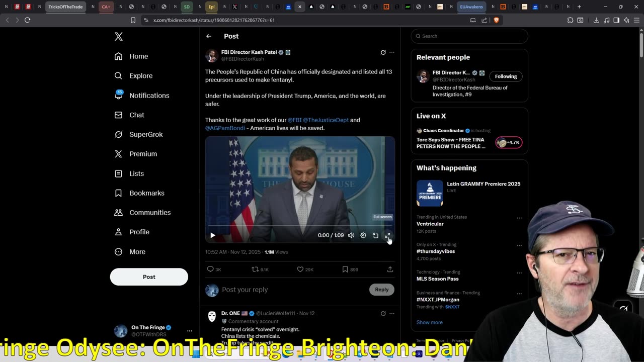
Task: Open Latin GRAMMY Premiere 2025 card
Action: click(x=469, y=193)
